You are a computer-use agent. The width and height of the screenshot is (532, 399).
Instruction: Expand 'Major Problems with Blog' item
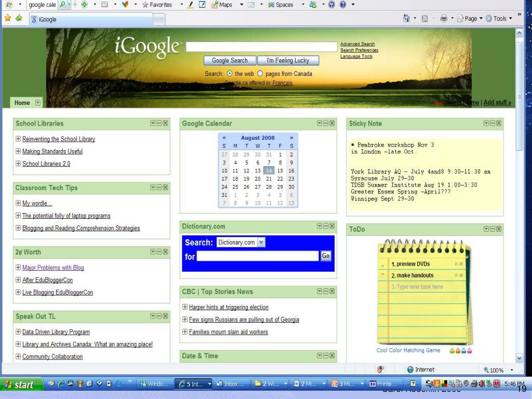[18, 267]
